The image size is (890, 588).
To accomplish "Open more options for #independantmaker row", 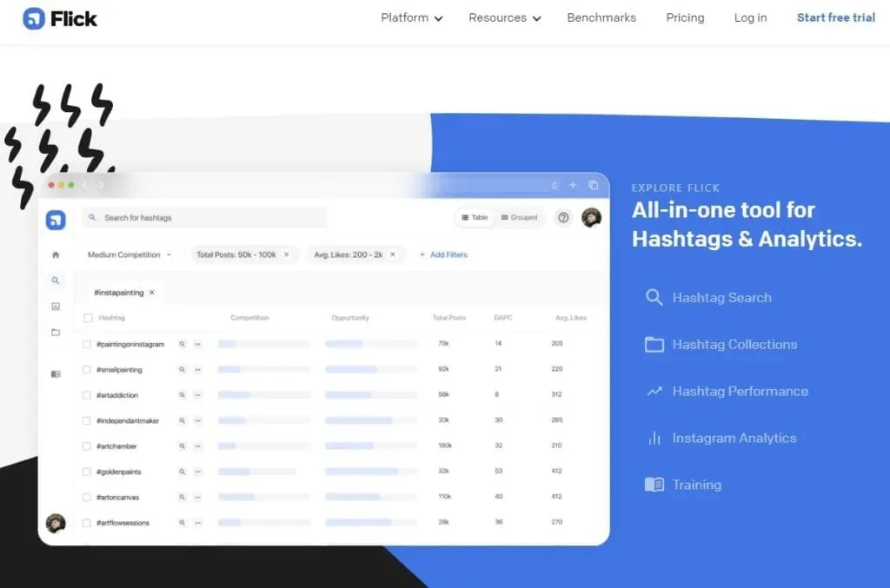I will [x=197, y=420].
